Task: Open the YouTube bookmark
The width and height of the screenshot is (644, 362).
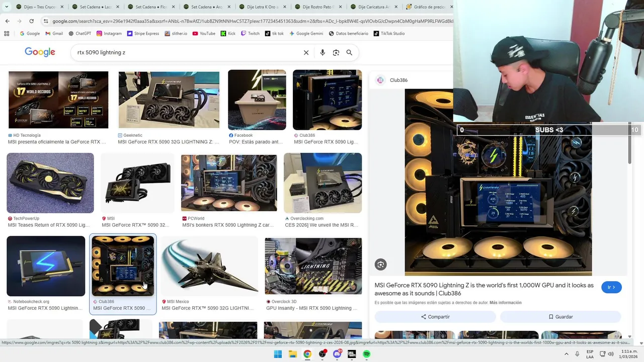Action: point(204,34)
